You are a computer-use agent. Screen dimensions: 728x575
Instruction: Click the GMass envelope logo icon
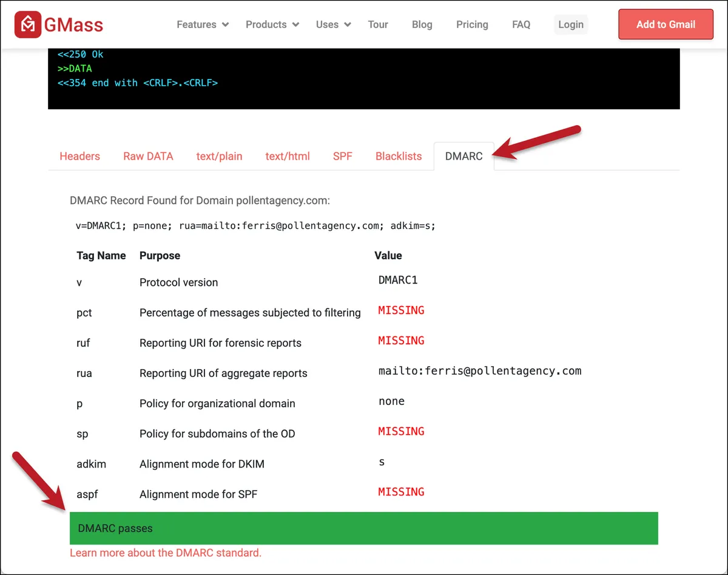tap(28, 24)
